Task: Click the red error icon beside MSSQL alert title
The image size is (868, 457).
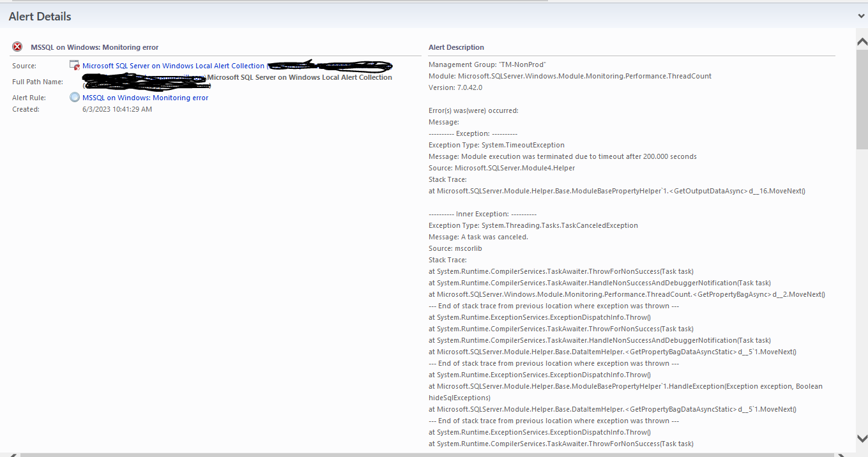Action: pyautogui.click(x=17, y=47)
